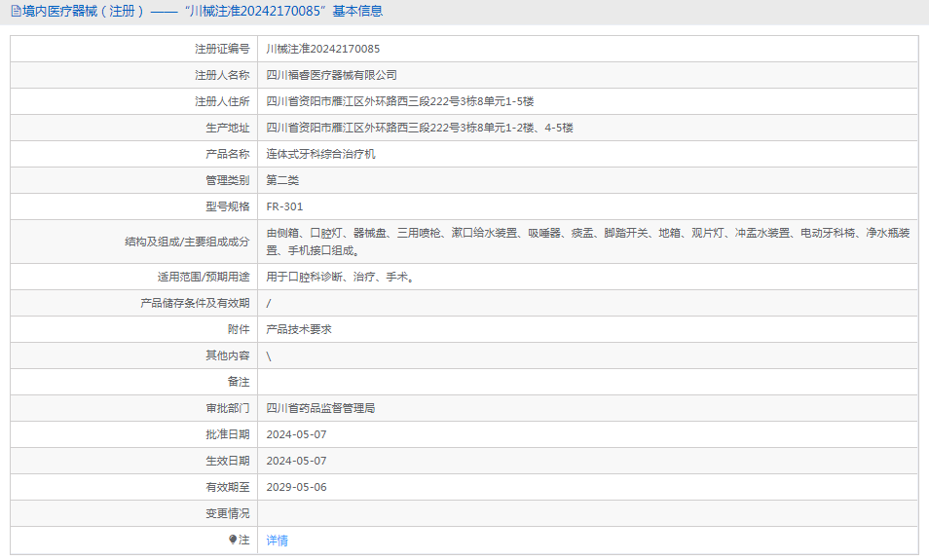929x560 pixels.
Task: Click the document icon beside the page title
Action: pyautogui.click(x=16, y=12)
